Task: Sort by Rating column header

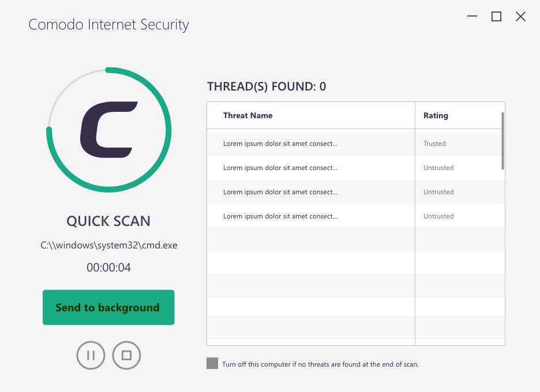Action: [x=436, y=115]
